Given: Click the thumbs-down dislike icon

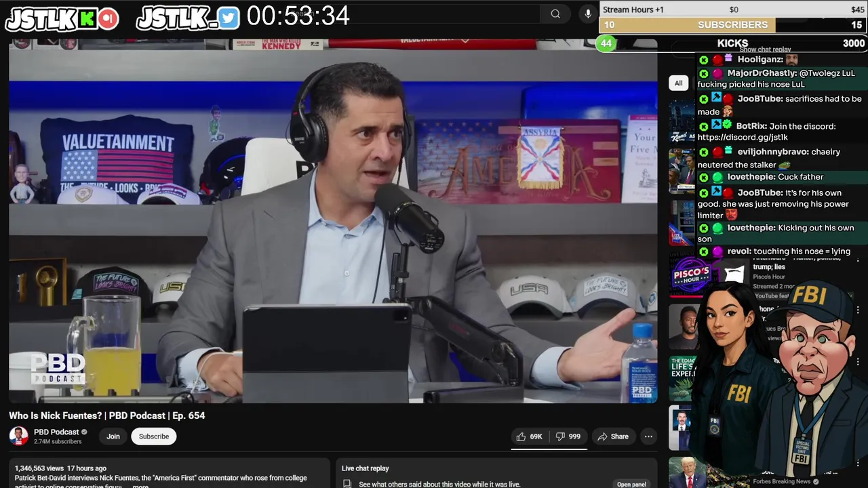Looking at the screenshot, I should click(x=560, y=436).
